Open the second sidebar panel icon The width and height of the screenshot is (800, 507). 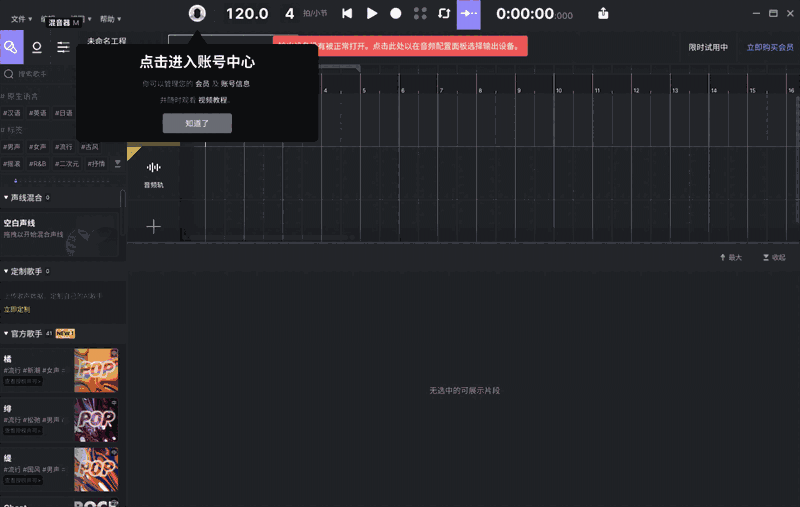pos(37,47)
